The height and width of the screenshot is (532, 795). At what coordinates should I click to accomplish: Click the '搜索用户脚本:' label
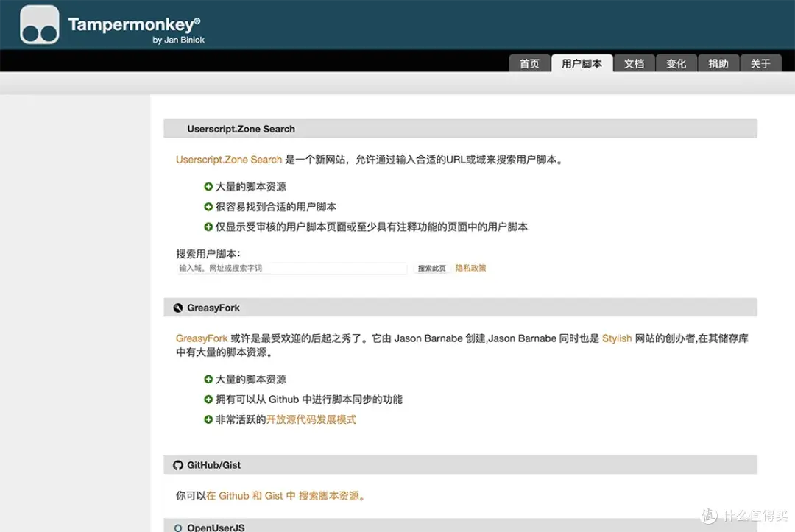tap(208, 253)
